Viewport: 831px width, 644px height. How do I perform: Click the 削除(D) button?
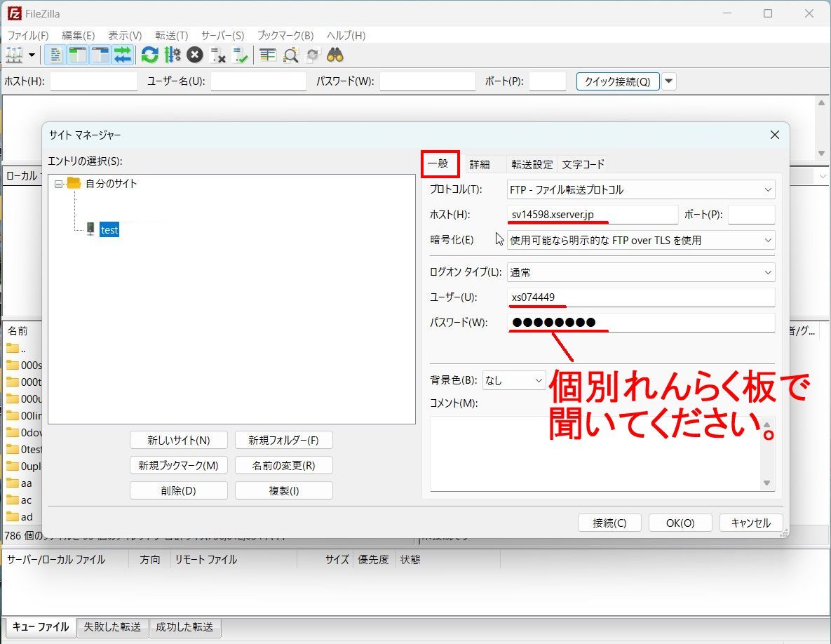[x=179, y=490]
